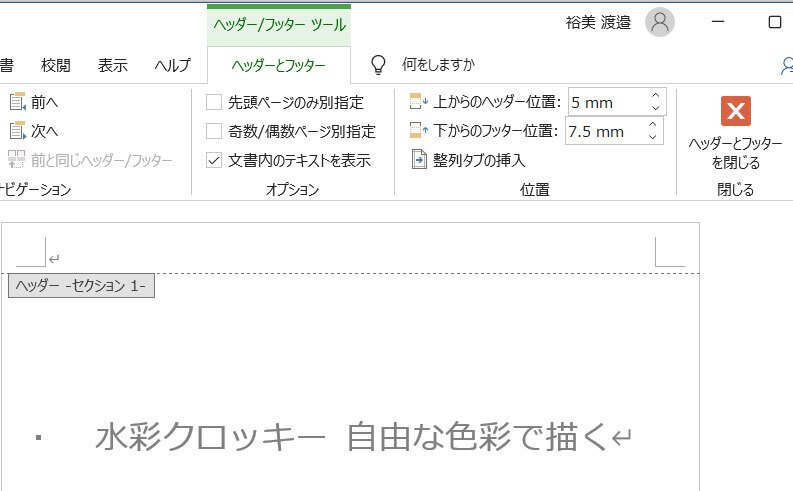793x491 pixels.
Task: Minimize the Word window
Action: [718, 22]
